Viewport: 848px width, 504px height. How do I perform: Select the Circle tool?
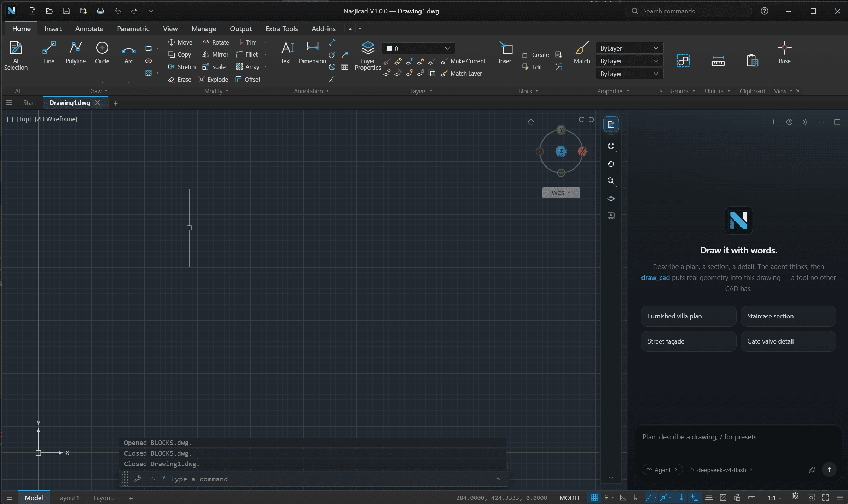[102, 53]
